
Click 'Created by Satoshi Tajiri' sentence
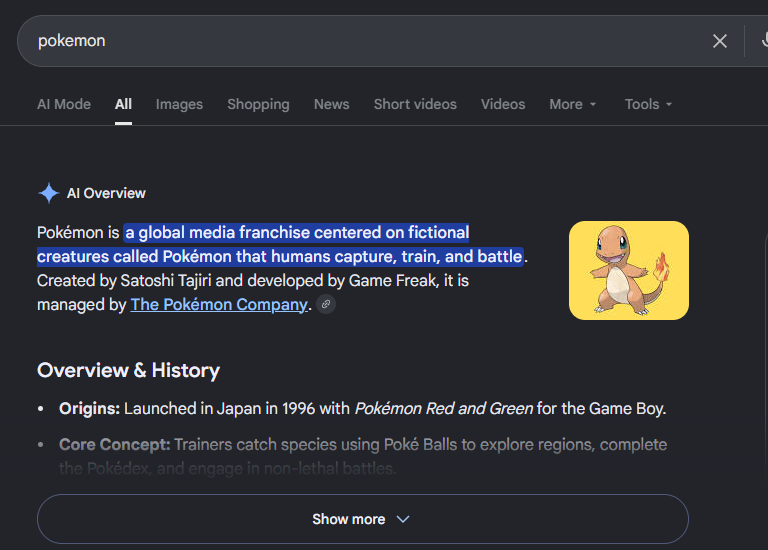[253, 292]
